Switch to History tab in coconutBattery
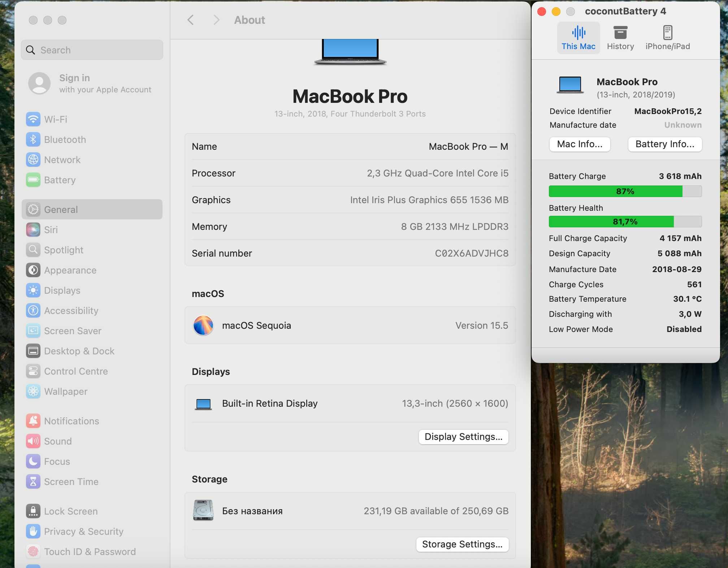 620,38
